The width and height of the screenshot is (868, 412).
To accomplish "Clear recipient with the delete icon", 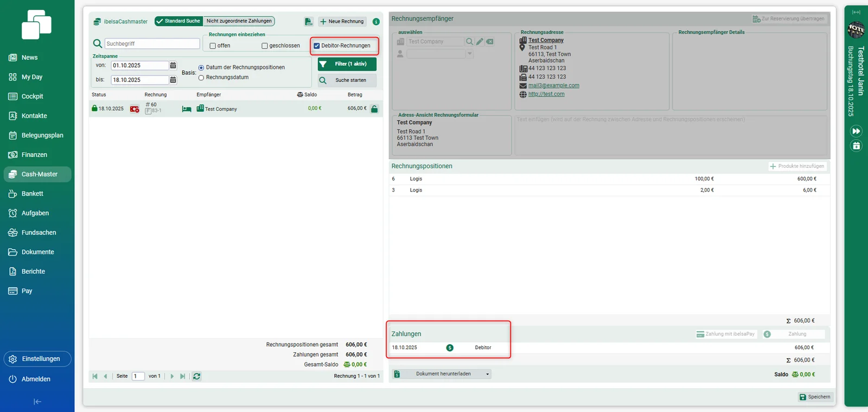I will [x=490, y=41].
